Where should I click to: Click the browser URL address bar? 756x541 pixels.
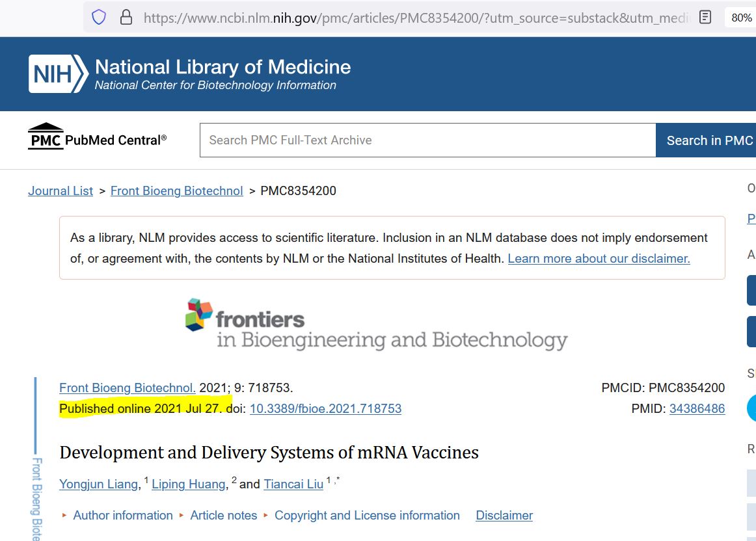(416, 18)
